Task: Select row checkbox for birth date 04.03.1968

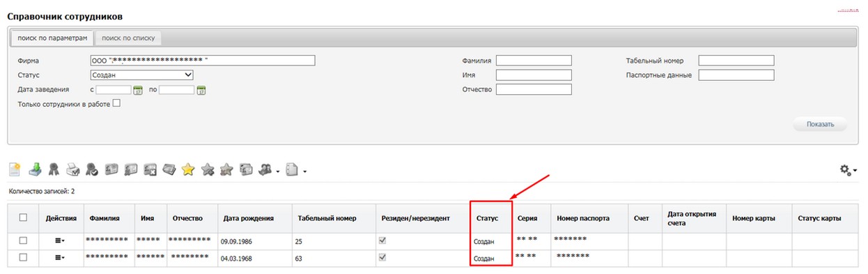Action: pyautogui.click(x=23, y=257)
